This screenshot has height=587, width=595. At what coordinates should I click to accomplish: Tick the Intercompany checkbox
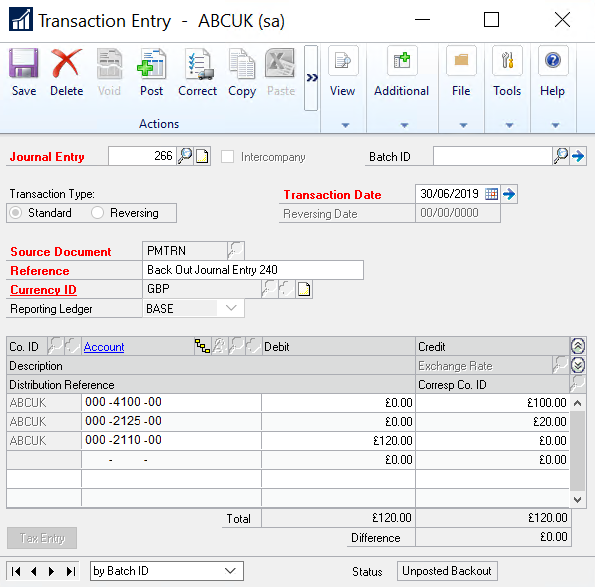(x=227, y=156)
